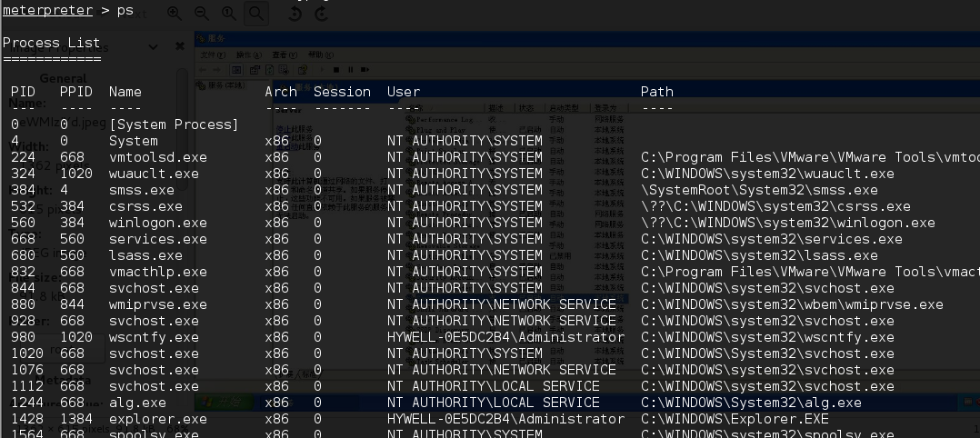
Task: Click the normal size 1:1 zoom icon
Action: (229, 13)
